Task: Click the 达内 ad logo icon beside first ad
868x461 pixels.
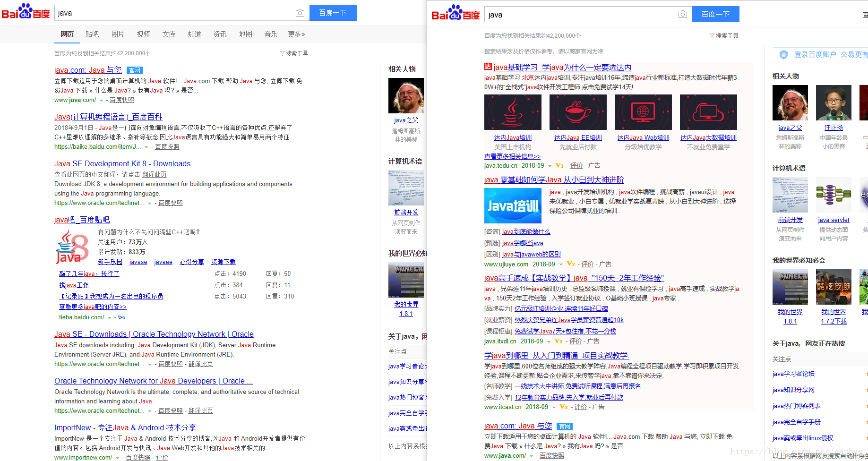Action: [488, 67]
